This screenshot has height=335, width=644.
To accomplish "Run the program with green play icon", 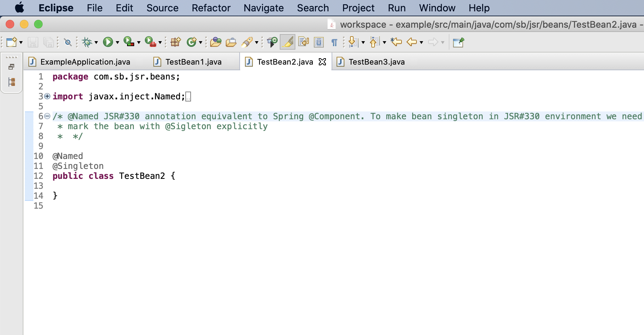I will coord(108,42).
